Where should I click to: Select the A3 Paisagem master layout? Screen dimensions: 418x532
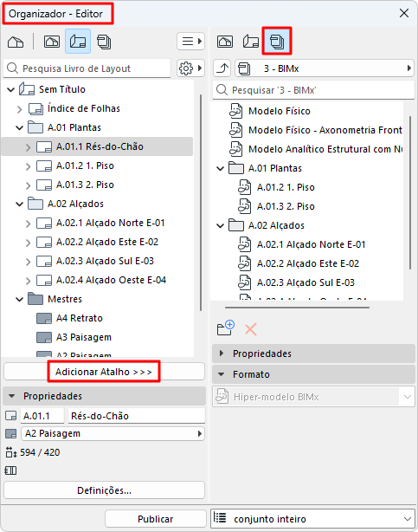pyautogui.click(x=84, y=337)
